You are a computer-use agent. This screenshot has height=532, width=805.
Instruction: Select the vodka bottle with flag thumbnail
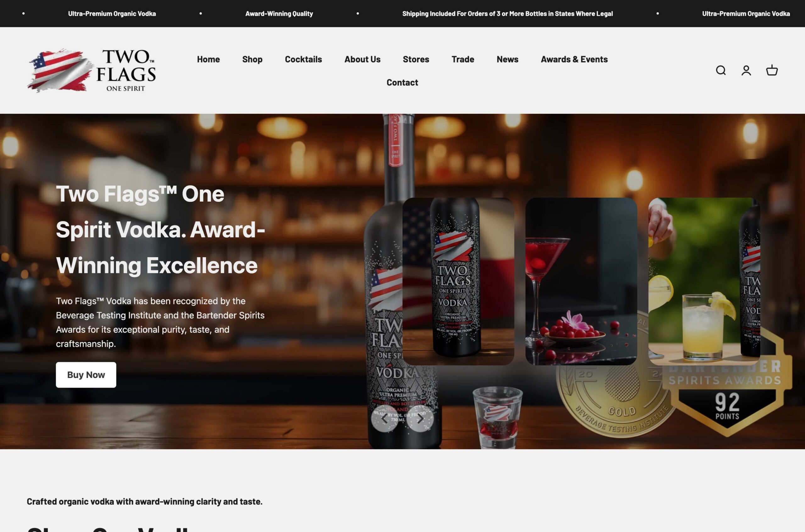click(458, 281)
